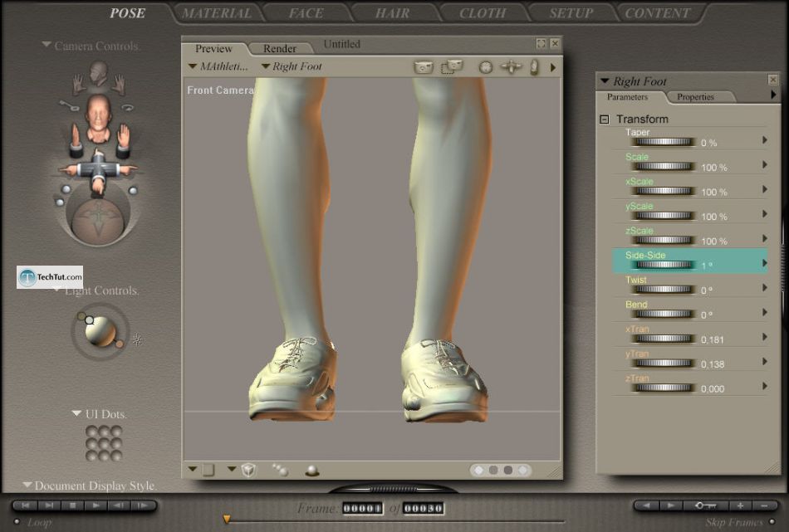
Task: Adjust the Side-Side dial
Action: point(664,265)
